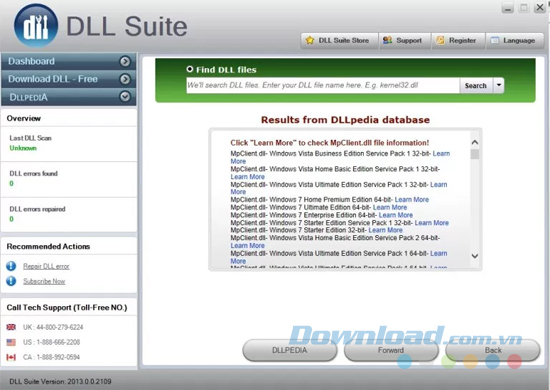Open the Dashboard menu
The width and height of the screenshot is (550, 390).
69,61
